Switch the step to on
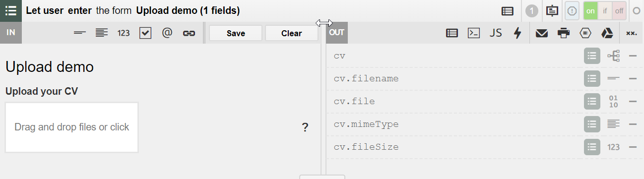The image size is (644, 179). [590, 10]
